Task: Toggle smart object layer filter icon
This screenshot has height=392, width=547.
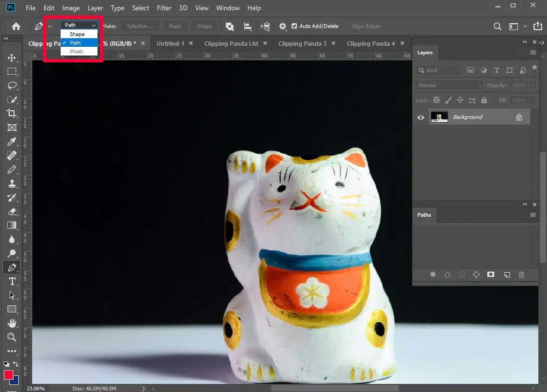Action: tap(523, 70)
